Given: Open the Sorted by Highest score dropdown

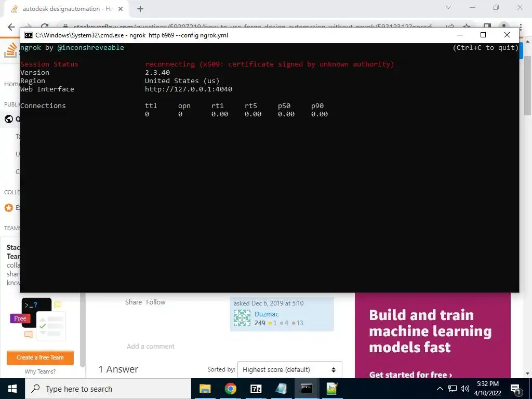Looking at the screenshot, I should pyautogui.click(x=290, y=369).
